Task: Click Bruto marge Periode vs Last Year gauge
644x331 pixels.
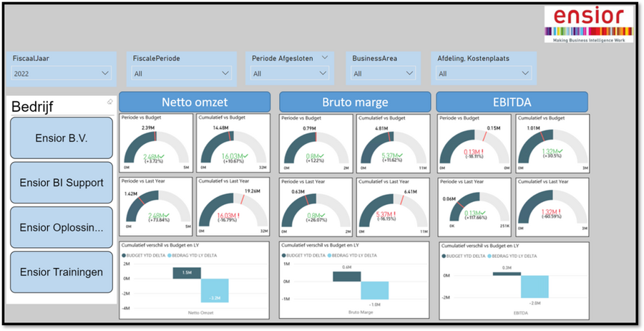Action: click(x=316, y=207)
